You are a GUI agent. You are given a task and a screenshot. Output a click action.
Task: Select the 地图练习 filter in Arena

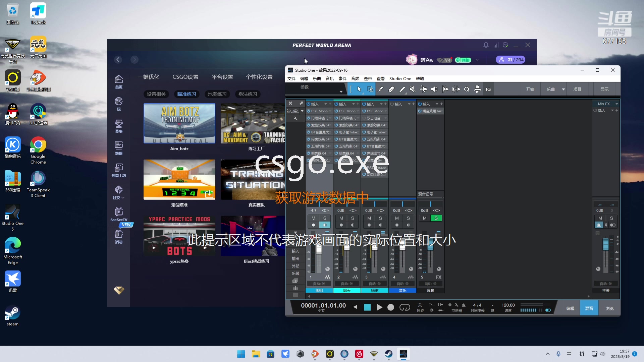click(217, 94)
